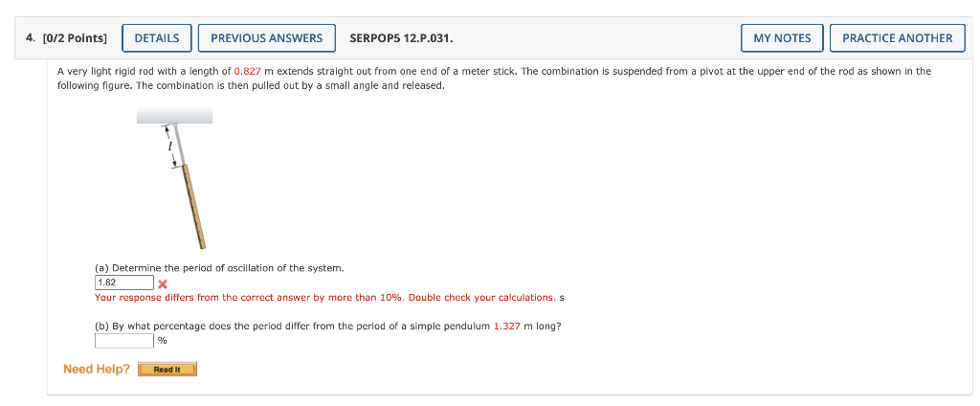Image resolution: width=980 pixels, height=406 pixels.
Task: Open MY NOTES for this question
Action: coord(782,38)
